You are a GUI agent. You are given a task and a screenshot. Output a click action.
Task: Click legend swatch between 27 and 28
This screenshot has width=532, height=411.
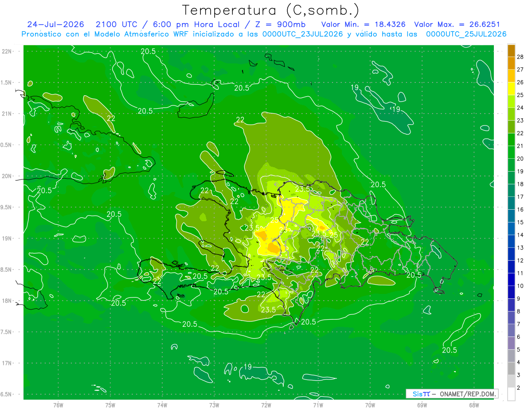pos(511,63)
